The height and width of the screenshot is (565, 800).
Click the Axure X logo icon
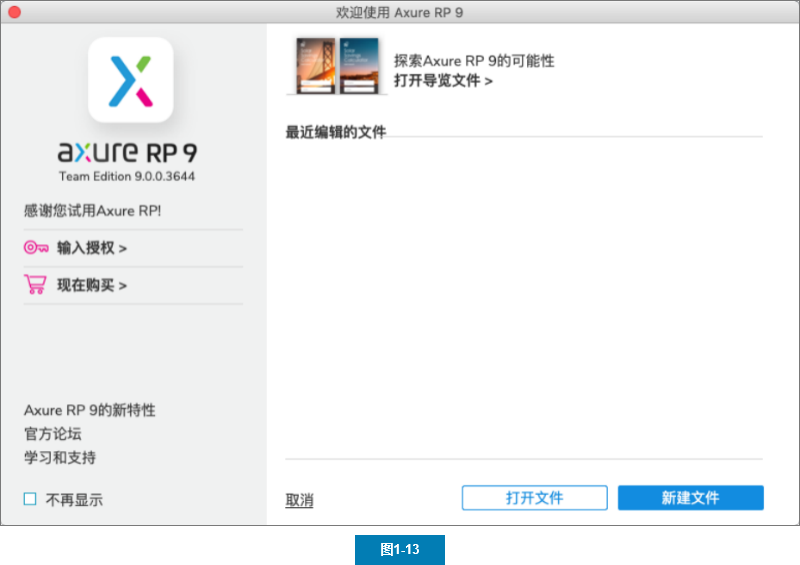point(131,80)
